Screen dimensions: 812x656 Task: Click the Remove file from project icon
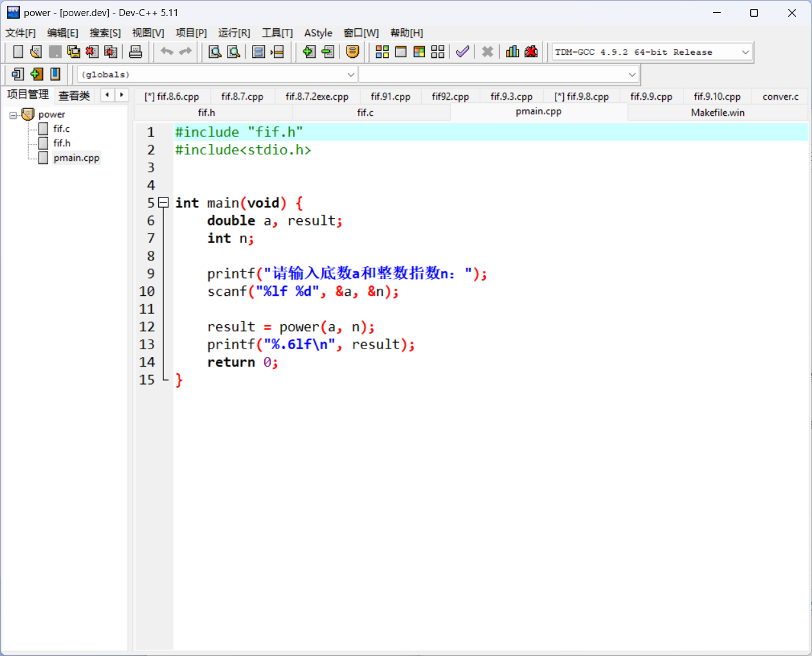click(x=327, y=52)
